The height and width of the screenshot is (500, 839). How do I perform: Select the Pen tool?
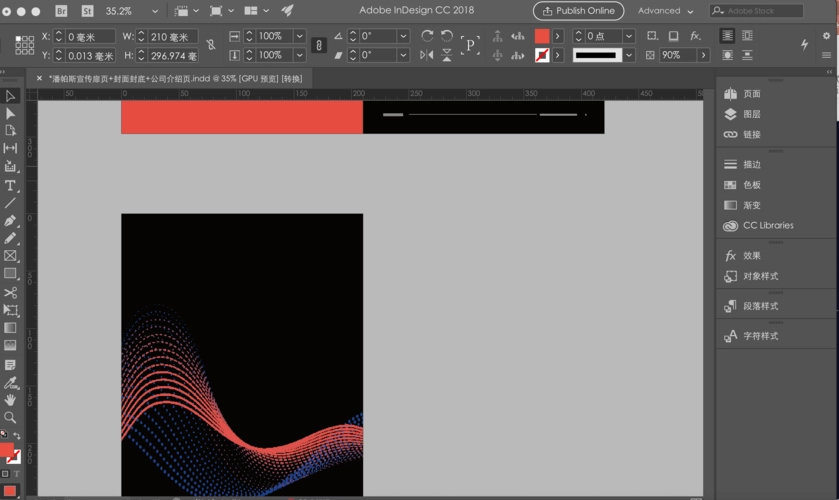(x=10, y=220)
